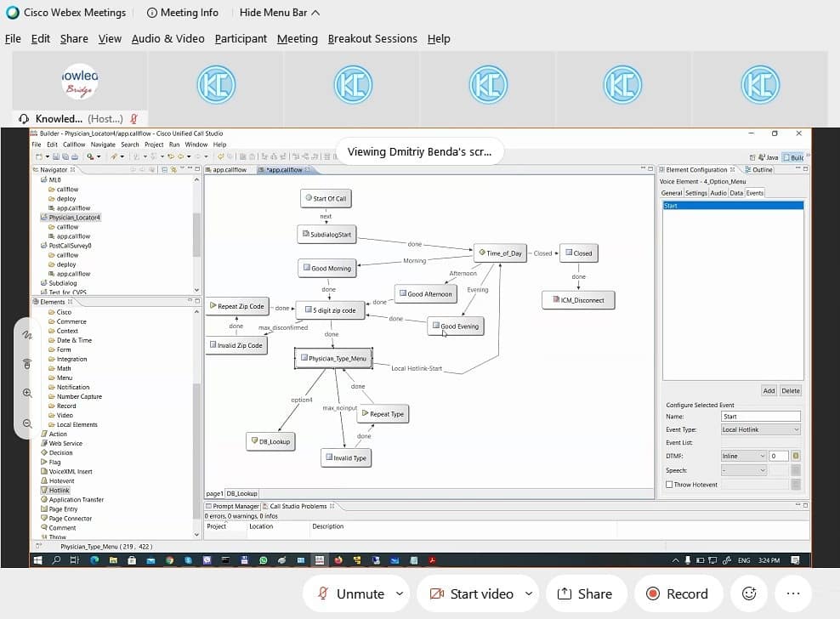This screenshot has width=840, height=619.
Task: Open the more options ellipsis button
Action: (x=793, y=593)
